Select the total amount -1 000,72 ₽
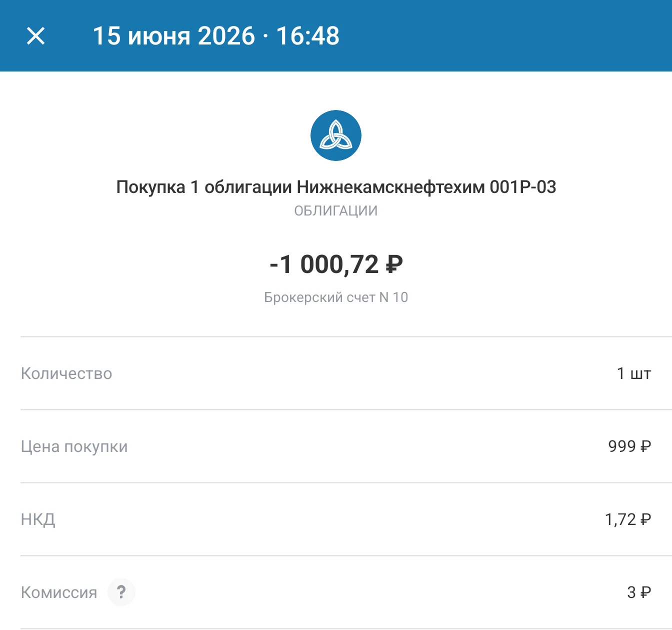Screen dimensions: 672x630 pyautogui.click(x=336, y=264)
